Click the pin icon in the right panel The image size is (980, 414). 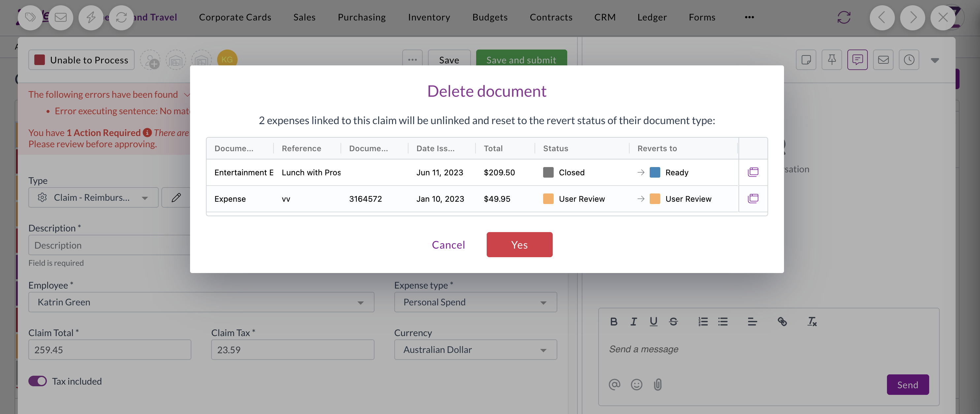tap(832, 60)
